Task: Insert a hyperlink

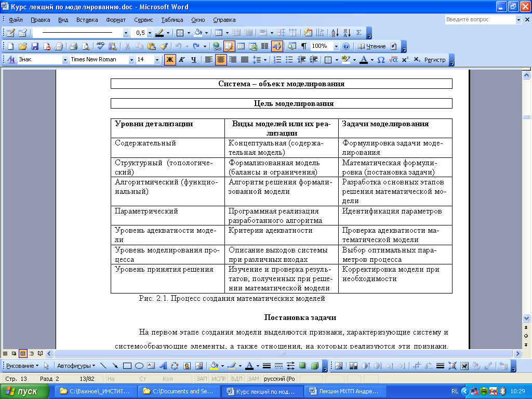Action: pos(217,46)
